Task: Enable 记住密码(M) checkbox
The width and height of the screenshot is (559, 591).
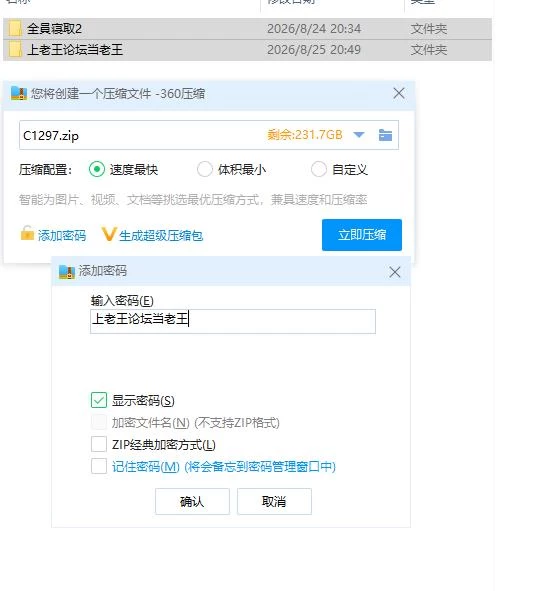Action: [99, 466]
